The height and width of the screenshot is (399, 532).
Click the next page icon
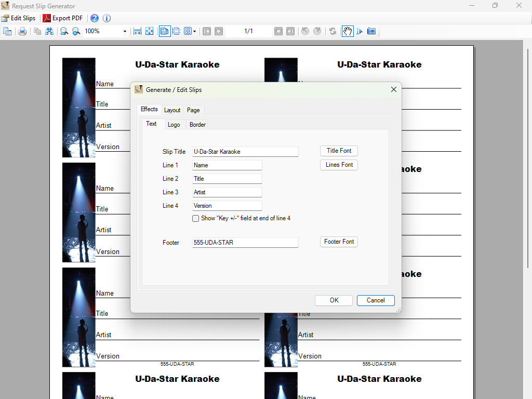click(x=278, y=31)
